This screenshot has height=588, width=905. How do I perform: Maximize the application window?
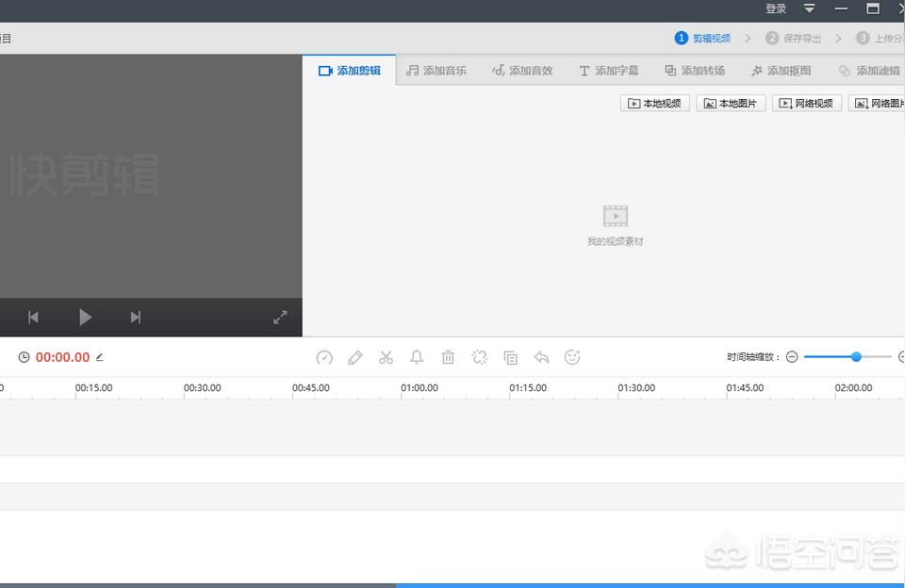coord(873,8)
